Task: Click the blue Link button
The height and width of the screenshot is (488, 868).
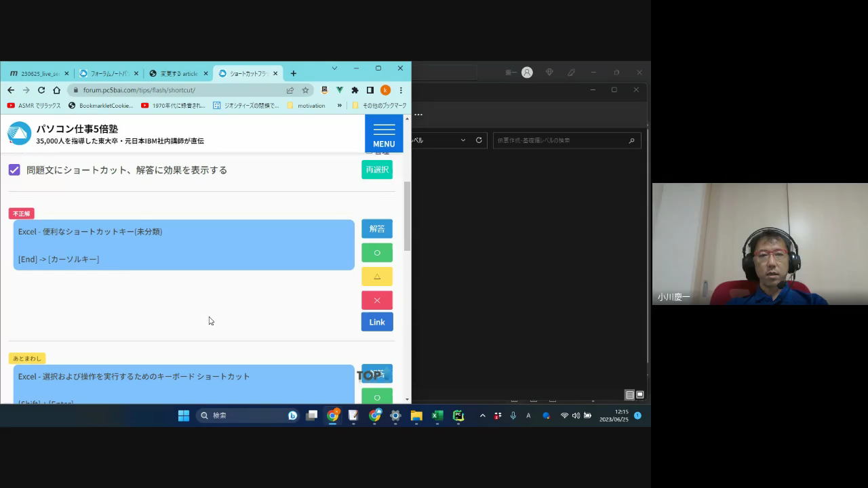Action: coord(377,322)
